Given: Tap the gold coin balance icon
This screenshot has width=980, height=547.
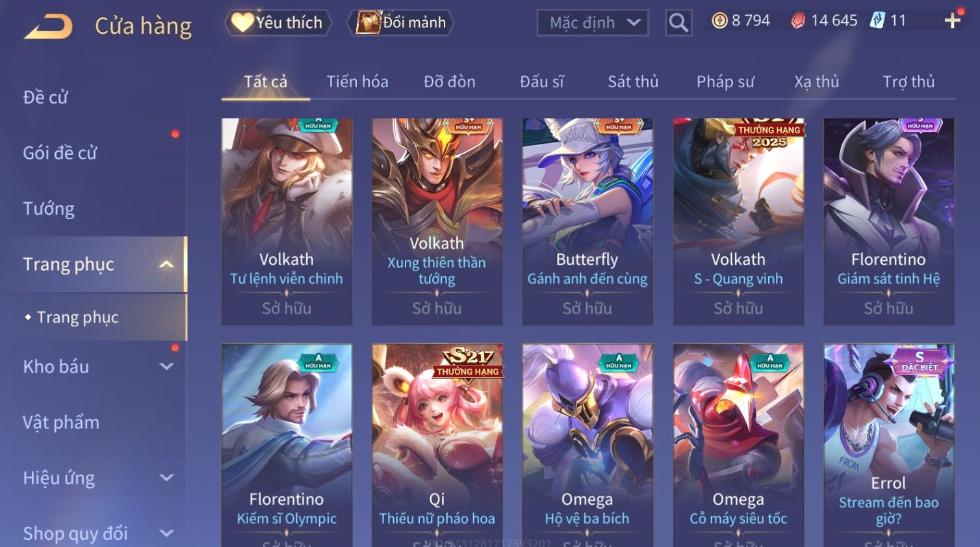Looking at the screenshot, I should click(x=719, y=21).
